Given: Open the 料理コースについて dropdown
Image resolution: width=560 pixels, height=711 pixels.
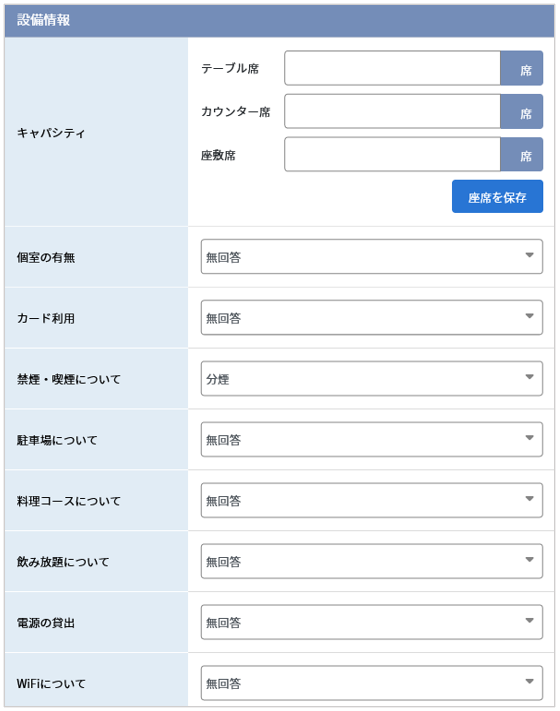Looking at the screenshot, I should (371, 500).
